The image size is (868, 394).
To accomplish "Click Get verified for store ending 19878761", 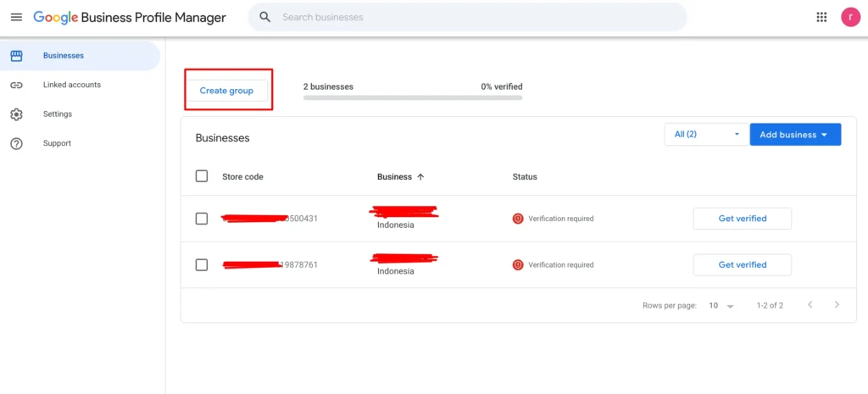I will (x=743, y=265).
